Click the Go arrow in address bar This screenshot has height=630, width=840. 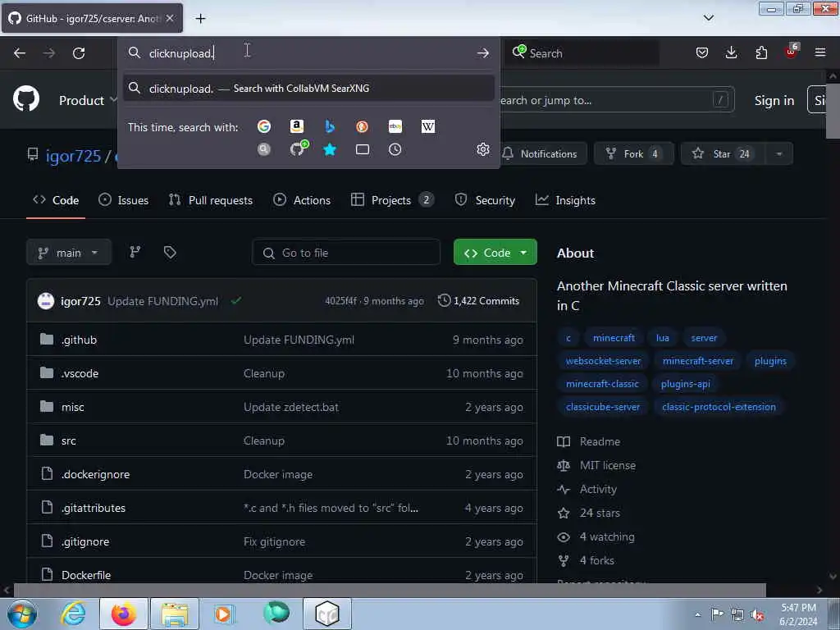[x=482, y=53]
